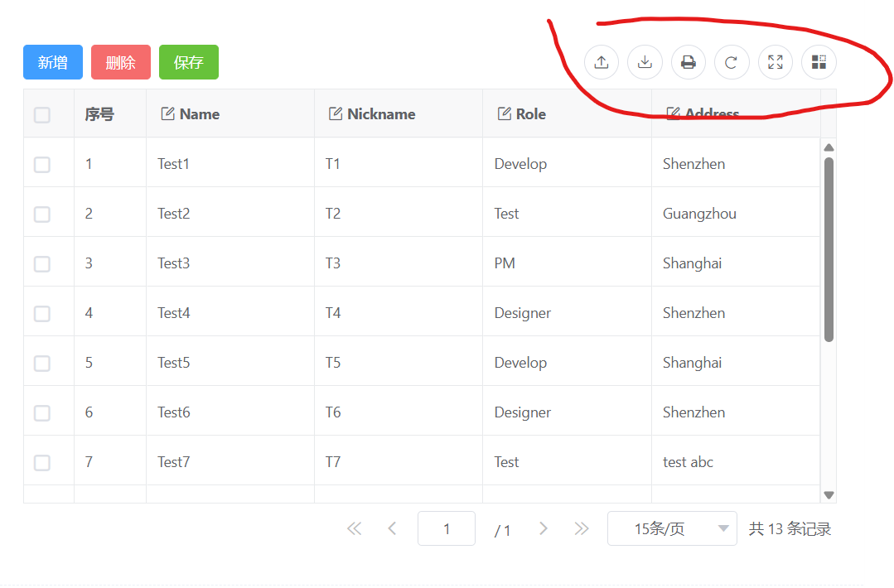Go to next page with right chevron

[x=544, y=529]
